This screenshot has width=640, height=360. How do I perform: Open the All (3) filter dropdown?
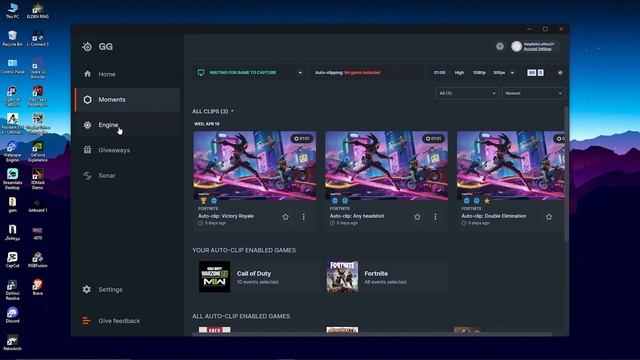coord(467,93)
